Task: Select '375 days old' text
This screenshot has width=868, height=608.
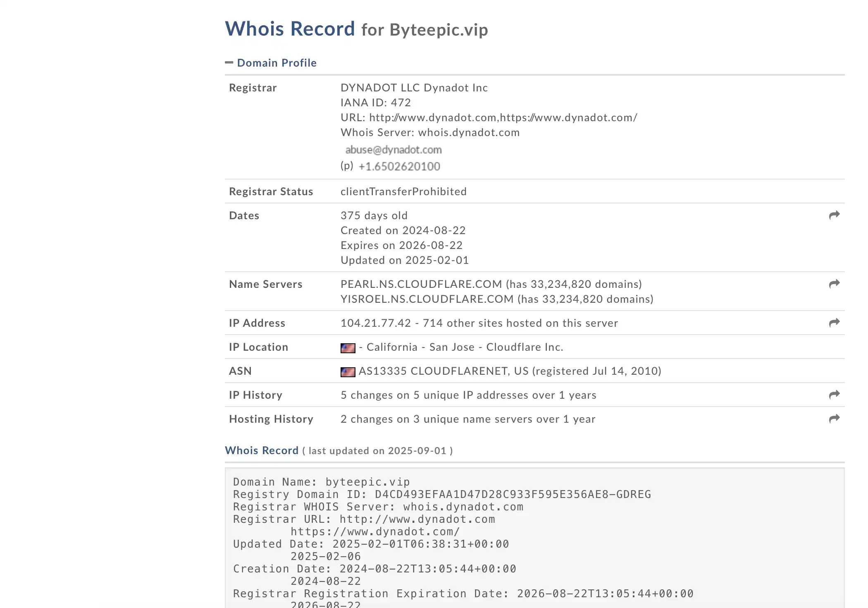Action: (x=374, y=215)
